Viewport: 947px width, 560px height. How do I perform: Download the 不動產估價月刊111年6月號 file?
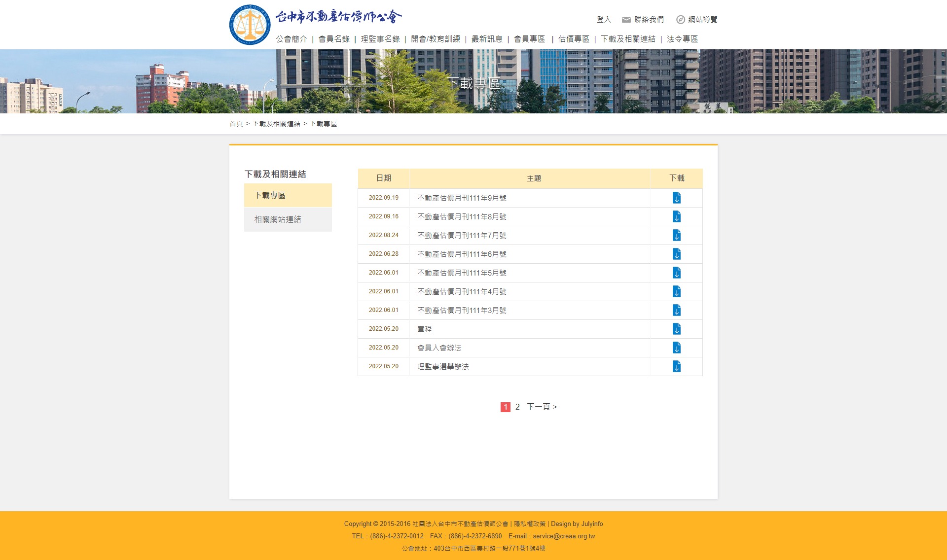pyautogui.click(x=676, y=254)
